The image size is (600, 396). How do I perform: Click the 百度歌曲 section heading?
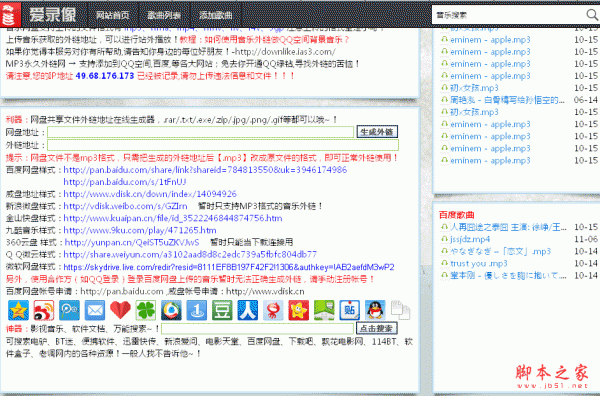(457, 215)
